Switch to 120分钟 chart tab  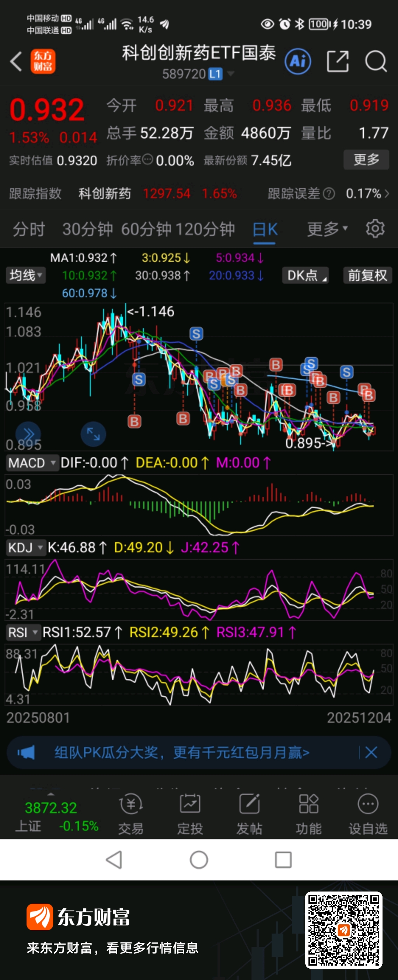(205, 229)
